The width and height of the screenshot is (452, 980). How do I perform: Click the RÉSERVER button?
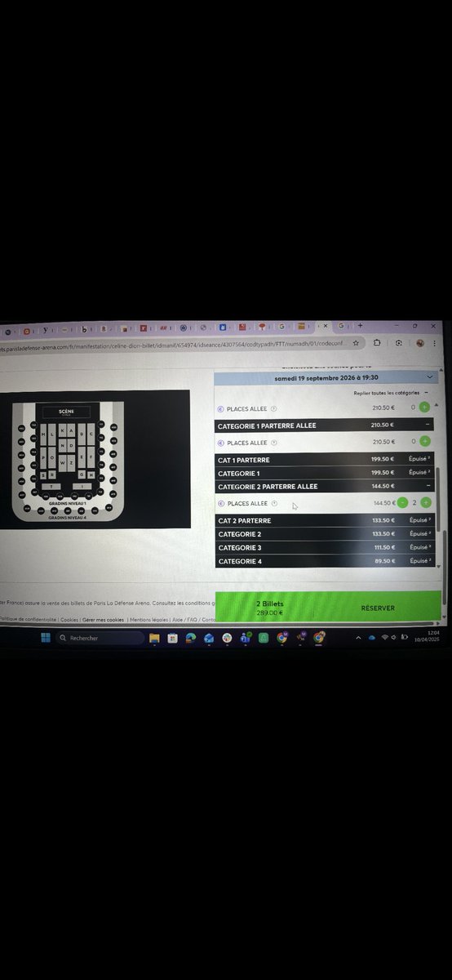(x=378, y=608)
